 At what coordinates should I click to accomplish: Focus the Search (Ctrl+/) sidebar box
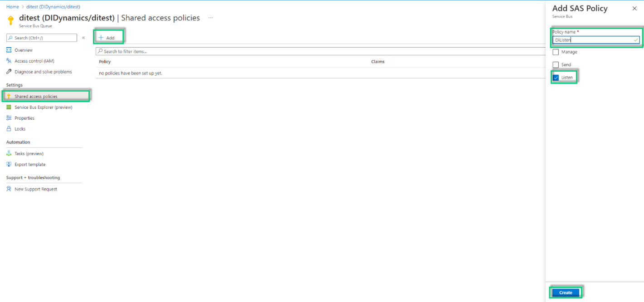pyautogui.click(x=42, y=38)
